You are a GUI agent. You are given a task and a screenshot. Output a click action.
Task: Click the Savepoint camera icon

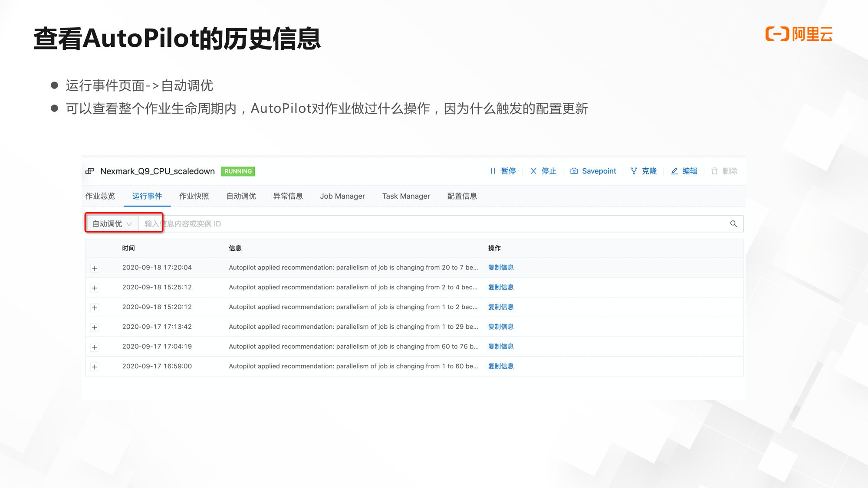click(574, 171)
